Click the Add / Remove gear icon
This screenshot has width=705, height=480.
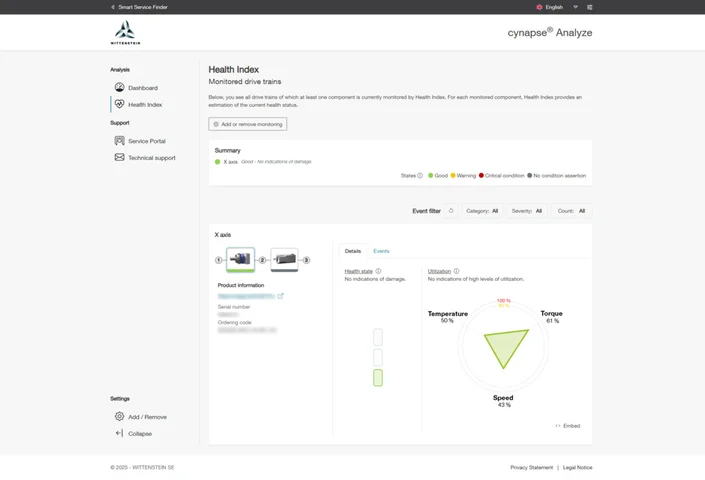click(x=119, y=417)
